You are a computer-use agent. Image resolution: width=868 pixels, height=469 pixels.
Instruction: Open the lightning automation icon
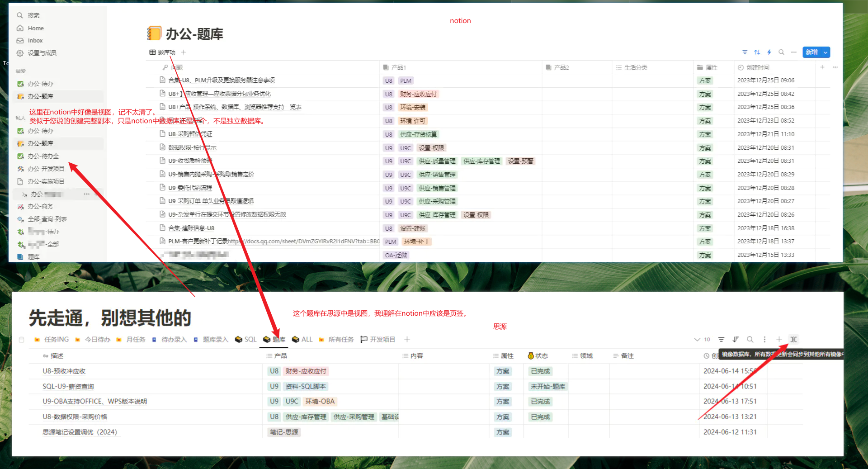click(769, 52)
